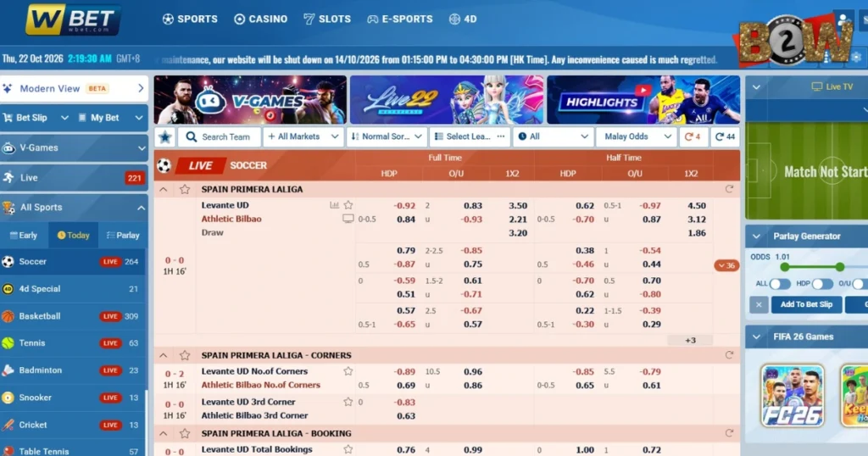868x456 pixels.
Task: Open the CASINO section
Action: click(261, 19)
